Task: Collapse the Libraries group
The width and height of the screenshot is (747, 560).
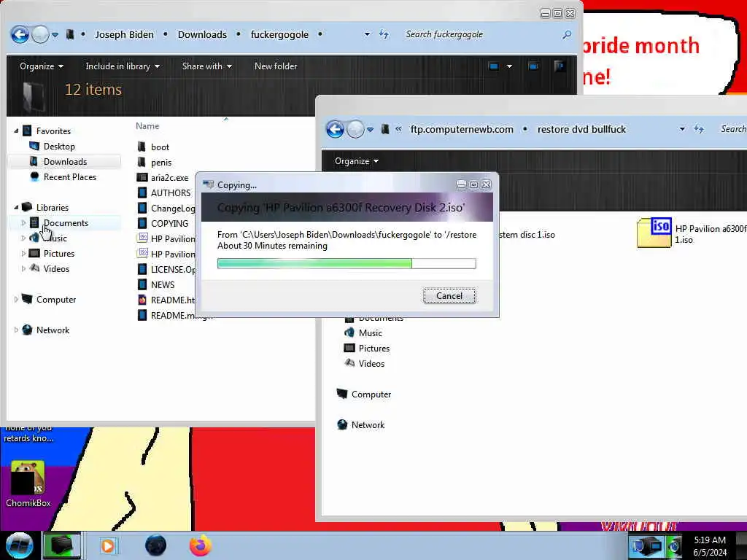Action: point(16,208)
